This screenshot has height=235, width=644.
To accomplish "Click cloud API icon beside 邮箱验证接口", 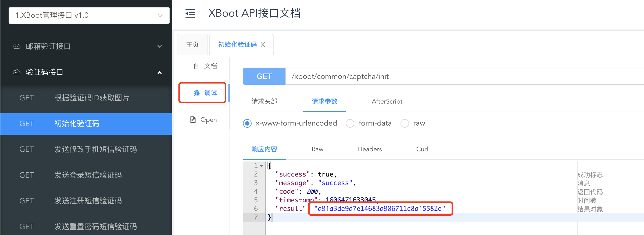I will click(17, 46).
